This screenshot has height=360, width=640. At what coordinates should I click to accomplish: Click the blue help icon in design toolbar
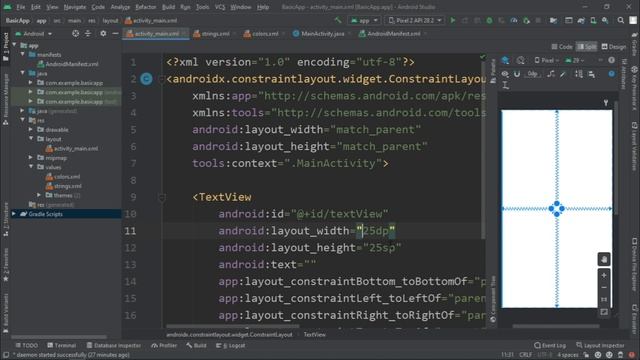pyautogui.click(x=611, y=74)
